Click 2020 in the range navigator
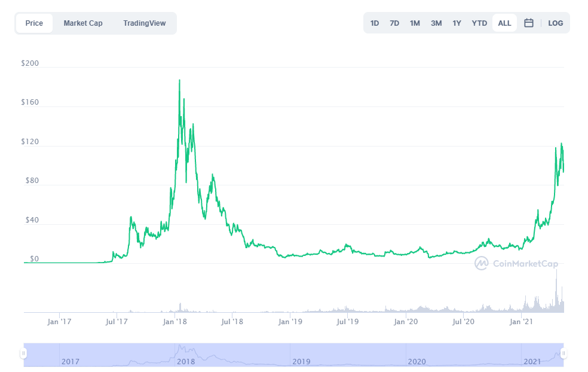The image size is (588, 372). [x=417, y=361]
